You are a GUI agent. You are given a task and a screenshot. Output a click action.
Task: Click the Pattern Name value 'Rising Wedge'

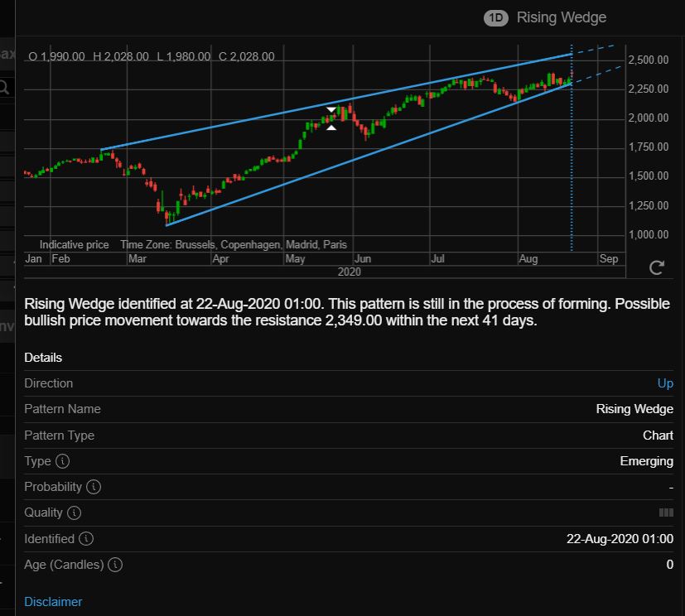tap(634, 409)
